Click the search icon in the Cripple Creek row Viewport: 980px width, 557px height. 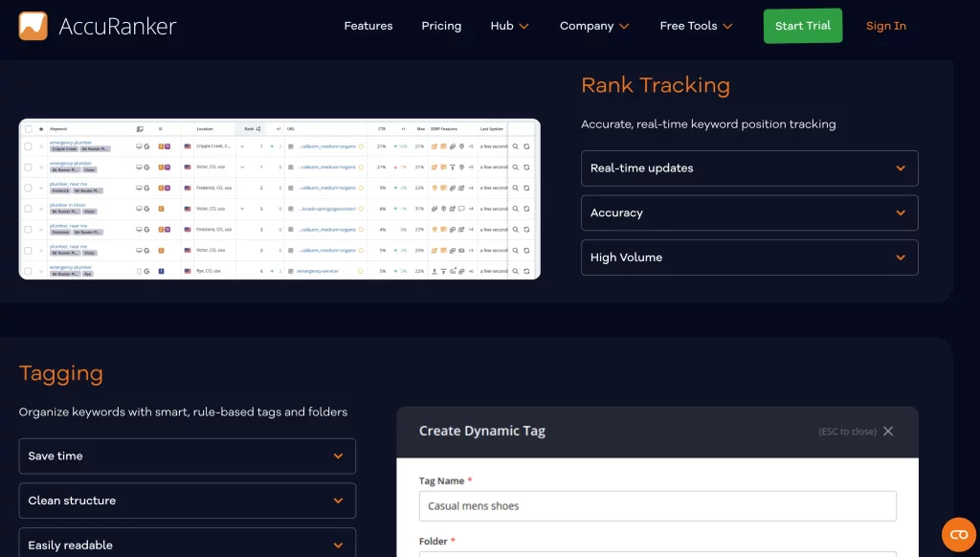coord(516,146)
